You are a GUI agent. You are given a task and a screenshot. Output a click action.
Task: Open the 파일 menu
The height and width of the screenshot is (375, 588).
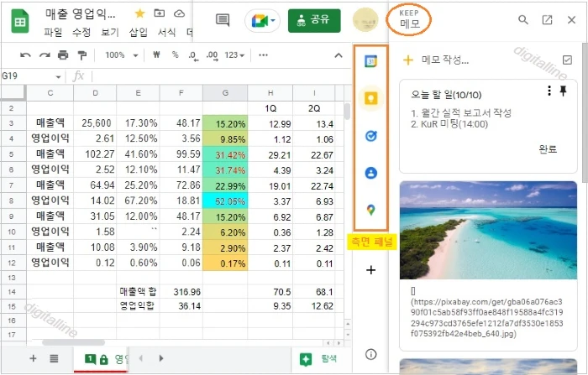click(53, 32)
